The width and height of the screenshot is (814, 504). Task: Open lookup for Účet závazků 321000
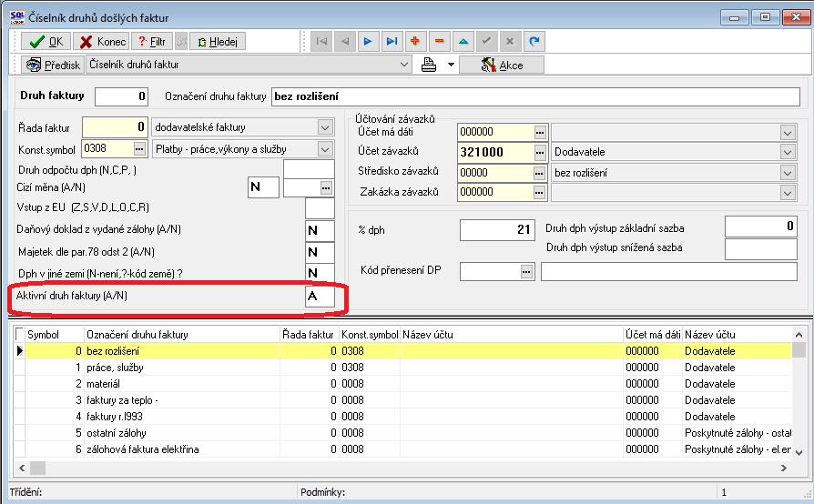coord(540,153)
